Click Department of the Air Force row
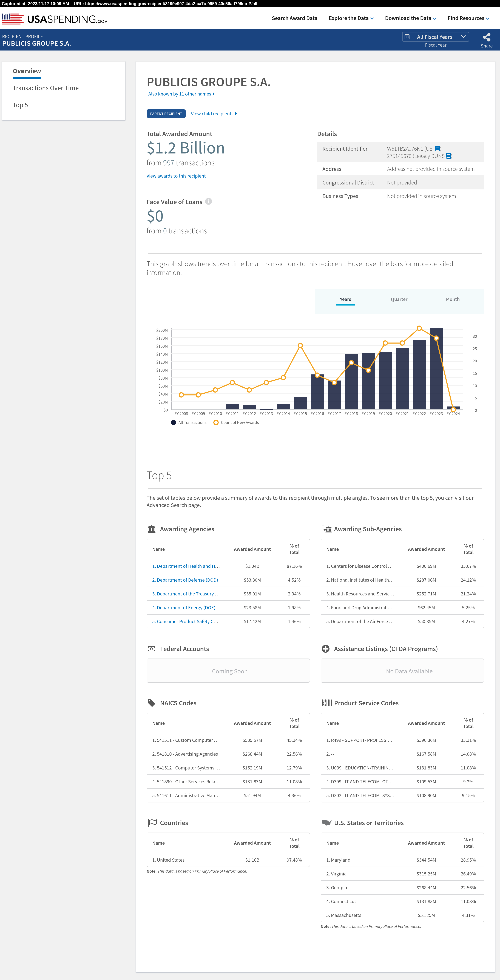 point(402,622)
